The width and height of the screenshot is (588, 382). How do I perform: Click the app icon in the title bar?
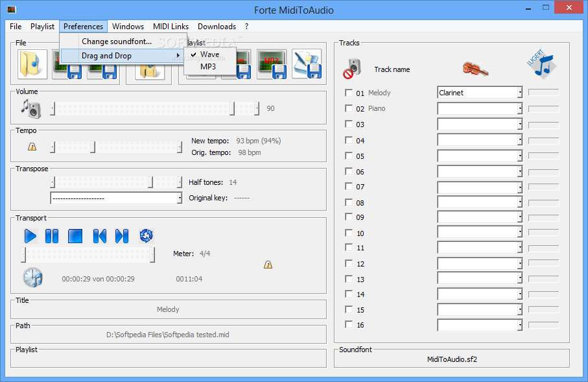tap(12, 9)
